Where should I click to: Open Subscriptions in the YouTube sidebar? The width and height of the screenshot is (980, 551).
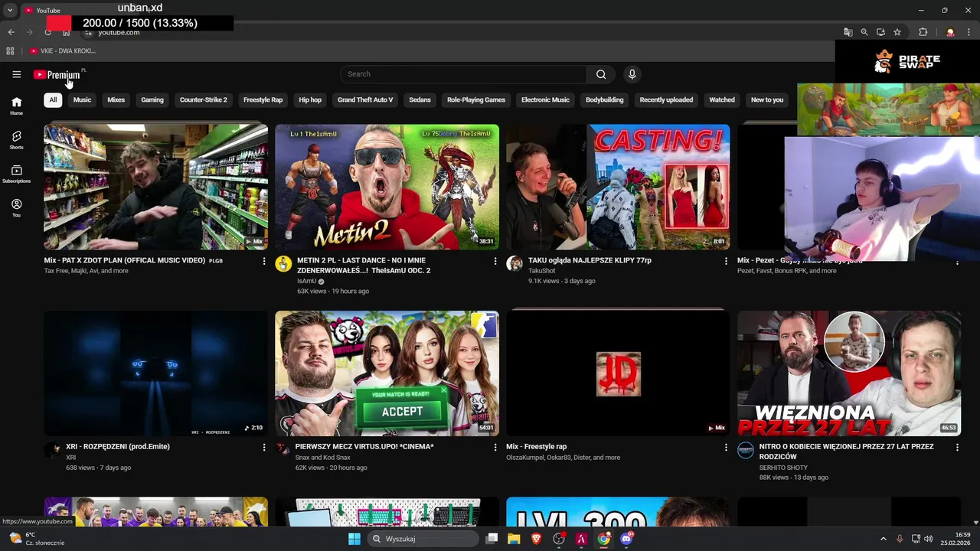16,174
